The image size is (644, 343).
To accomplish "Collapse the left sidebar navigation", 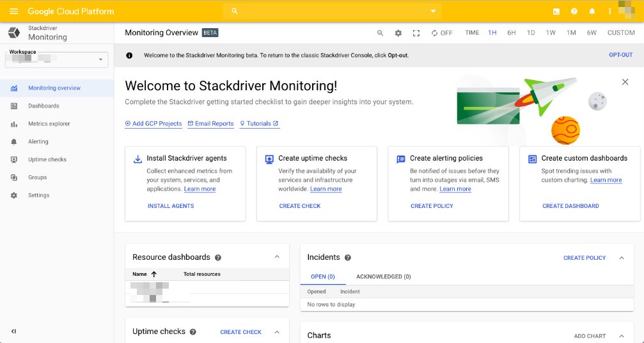I will [14, 331].
